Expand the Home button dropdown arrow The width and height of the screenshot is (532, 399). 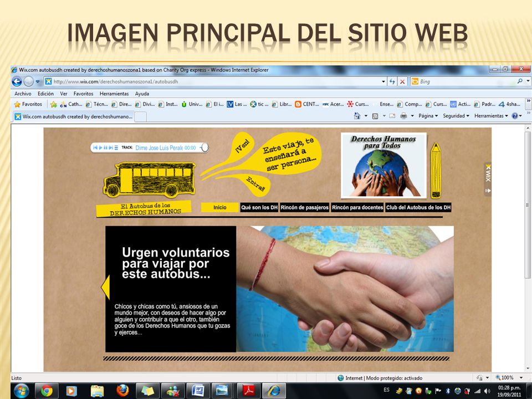366,116
